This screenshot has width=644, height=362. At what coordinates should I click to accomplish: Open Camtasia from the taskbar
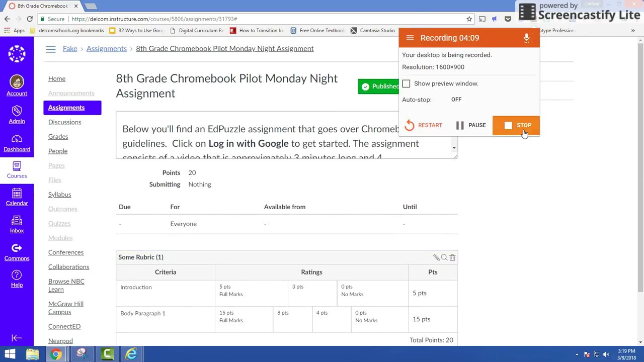[107, 354]
